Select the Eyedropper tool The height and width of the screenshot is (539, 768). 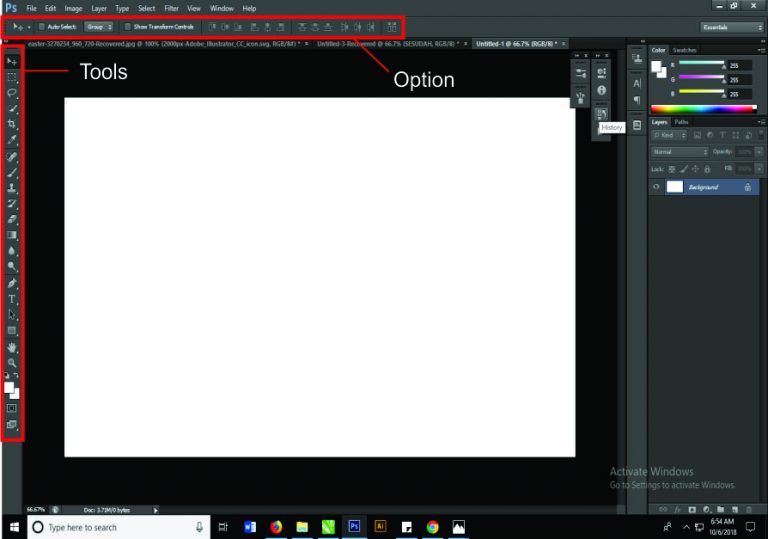(x=12, y=140)
